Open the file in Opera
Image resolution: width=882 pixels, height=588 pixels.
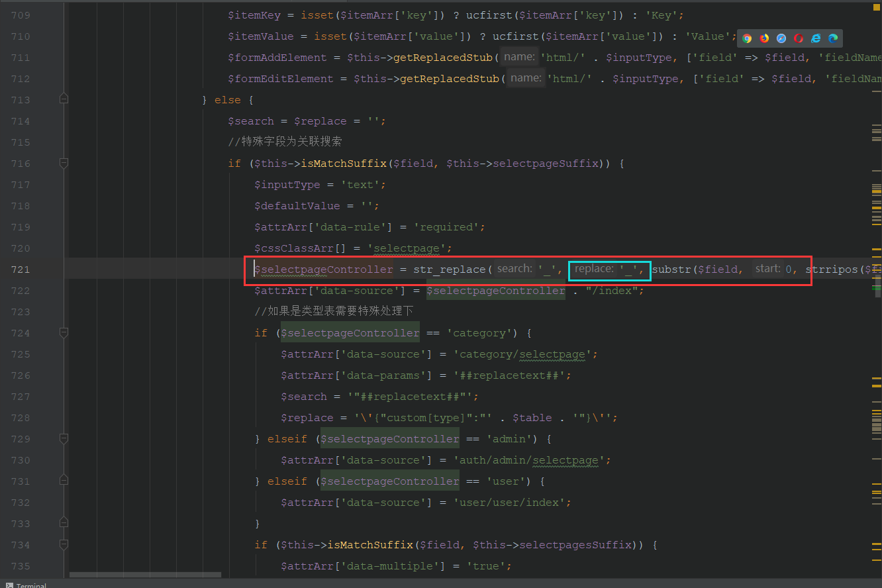coord(798,38)
